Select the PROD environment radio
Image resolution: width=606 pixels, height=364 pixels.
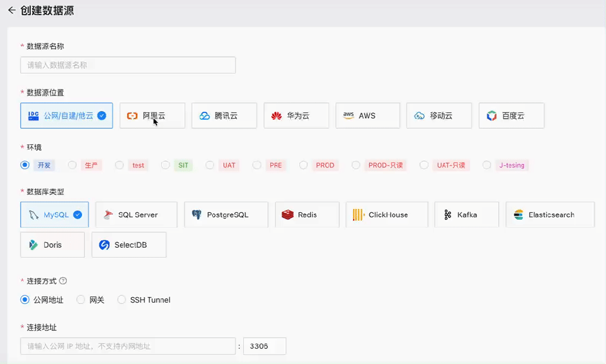pyautogui.click(x=303, y=165)
